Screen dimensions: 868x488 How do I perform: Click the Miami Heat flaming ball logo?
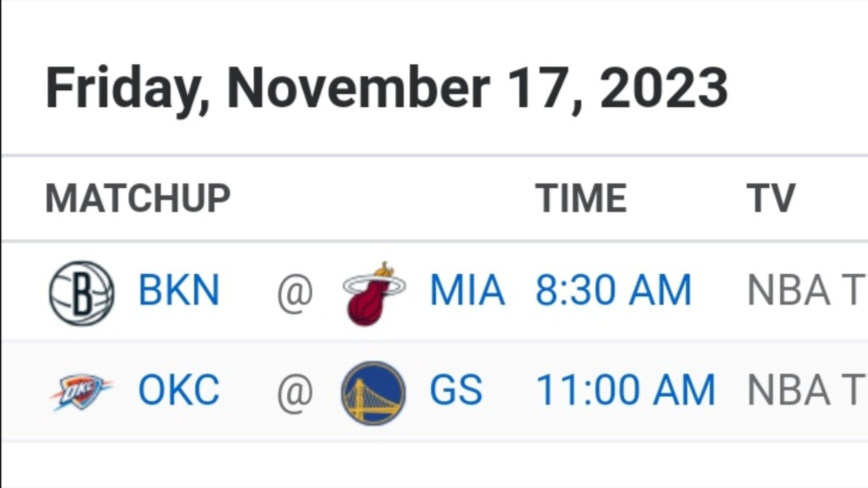click(x=374, y=293)
